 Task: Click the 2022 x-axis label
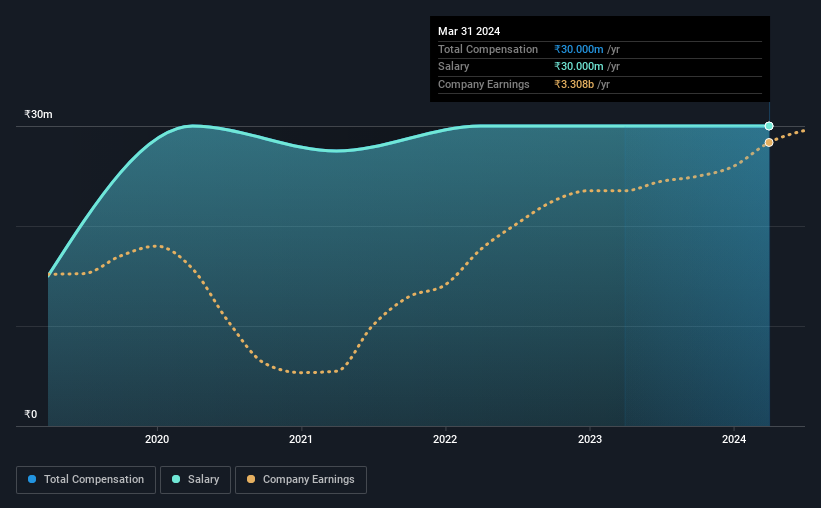[x=445, y=439]
